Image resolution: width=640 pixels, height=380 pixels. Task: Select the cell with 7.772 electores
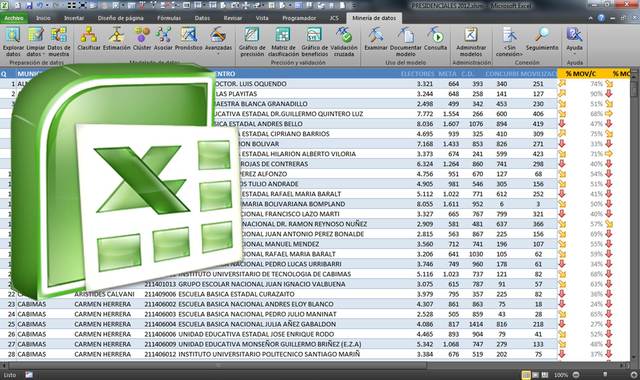pyautogui.click(x=424, y=114)
